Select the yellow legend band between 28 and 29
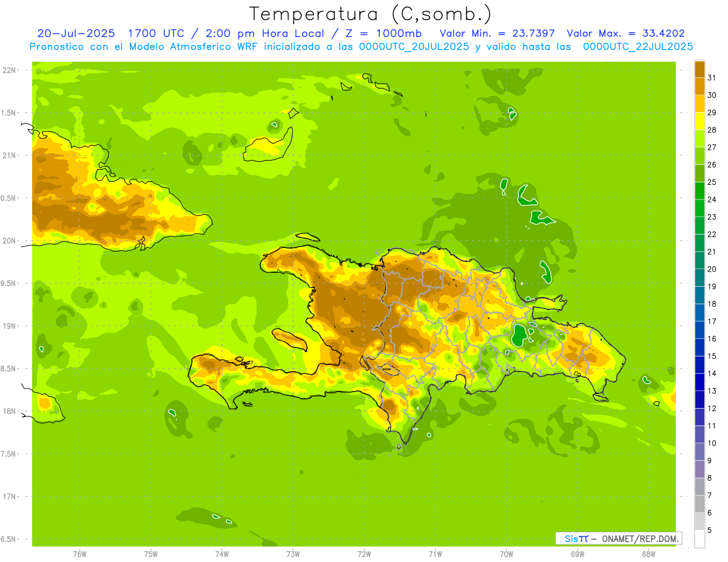The height and width of the screenshot is (562, 728). (x=699, y=121)
